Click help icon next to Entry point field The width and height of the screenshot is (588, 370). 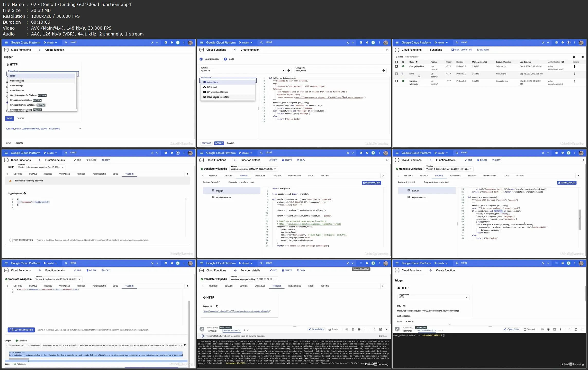coord(384,70)
